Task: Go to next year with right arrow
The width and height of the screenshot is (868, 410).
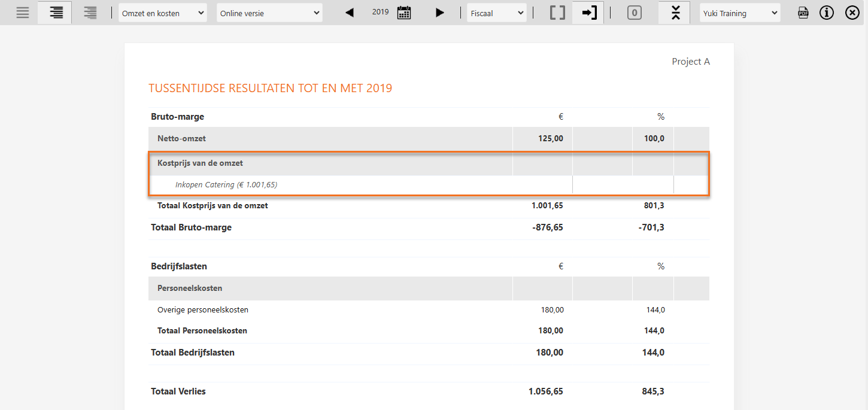Action: (440, 13)
